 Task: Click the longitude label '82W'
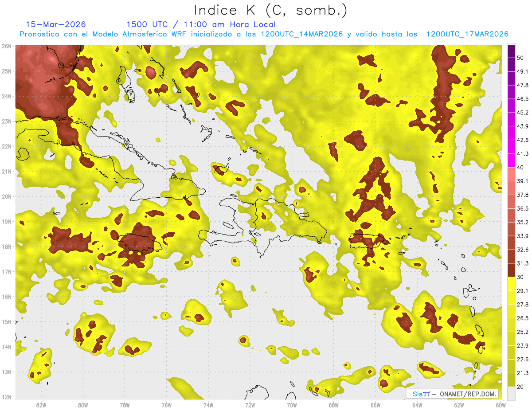click(x=41, y=405)
